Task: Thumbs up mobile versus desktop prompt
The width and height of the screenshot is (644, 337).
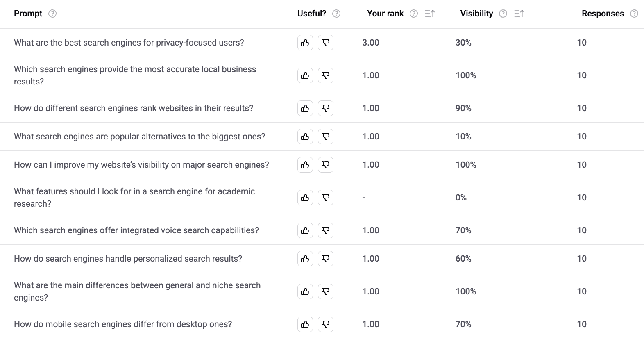Action: pyautogui.click(x=305, y=324)
